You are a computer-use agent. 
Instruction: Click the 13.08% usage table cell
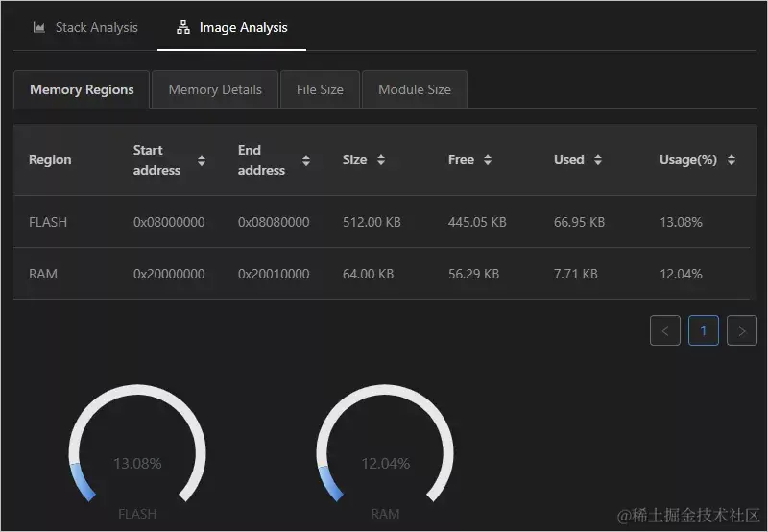pyautogui.click(x=681, y=222)
